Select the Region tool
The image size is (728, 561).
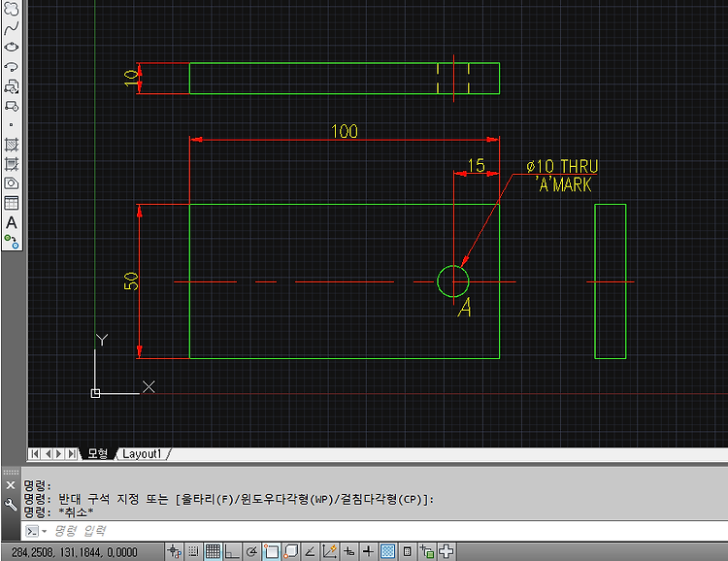coord(11,183)
